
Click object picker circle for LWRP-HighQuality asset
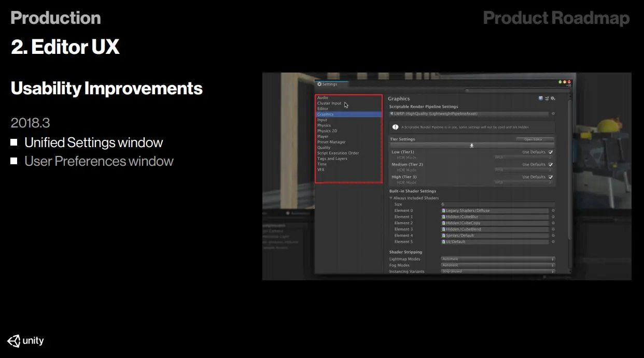(553, 113)
